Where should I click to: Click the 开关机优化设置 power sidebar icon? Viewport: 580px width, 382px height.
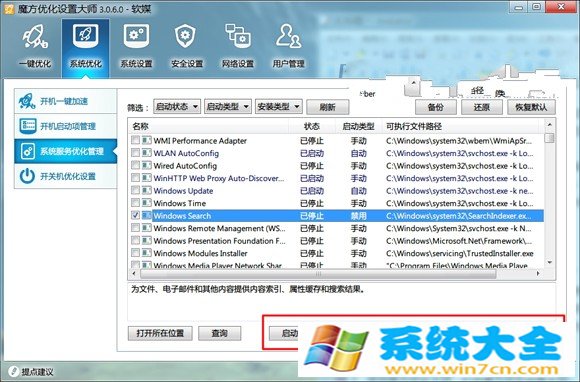27,176
